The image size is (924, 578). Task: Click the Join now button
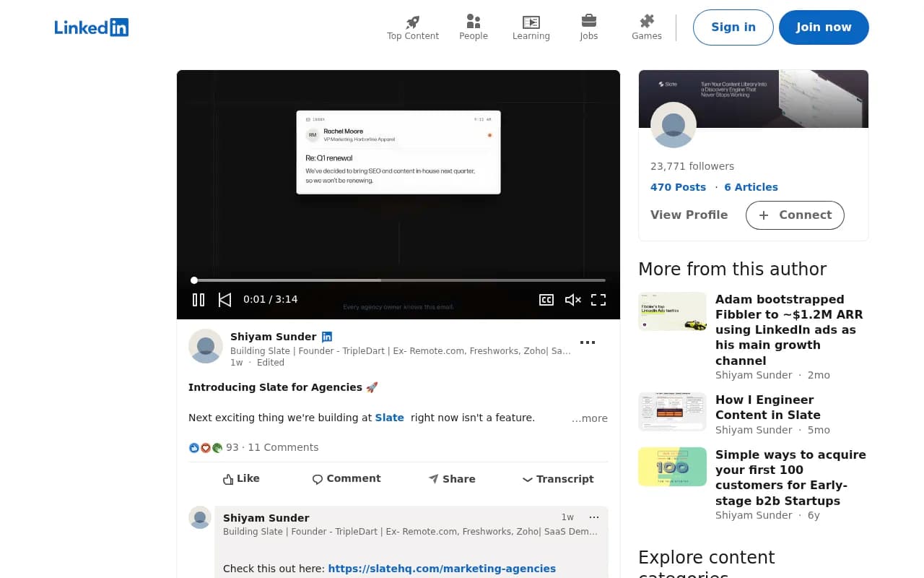click(x=824, y=27)
